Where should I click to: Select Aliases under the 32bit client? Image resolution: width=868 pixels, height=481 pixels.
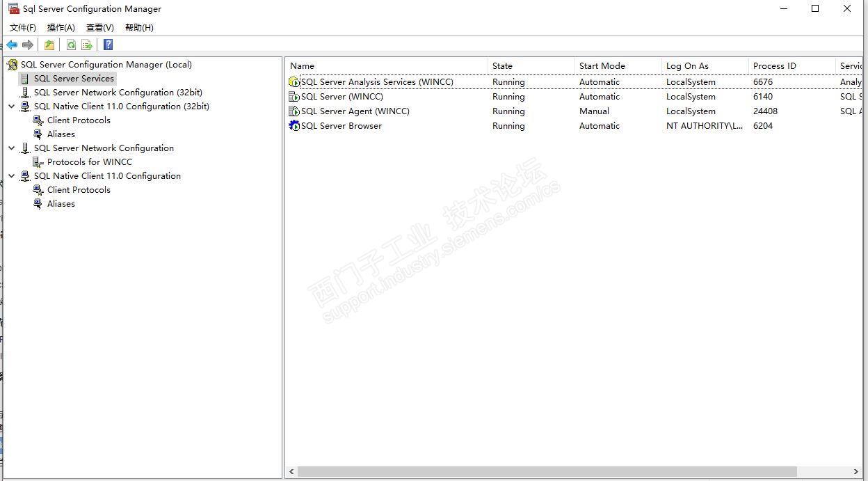[x=61, y=134]
